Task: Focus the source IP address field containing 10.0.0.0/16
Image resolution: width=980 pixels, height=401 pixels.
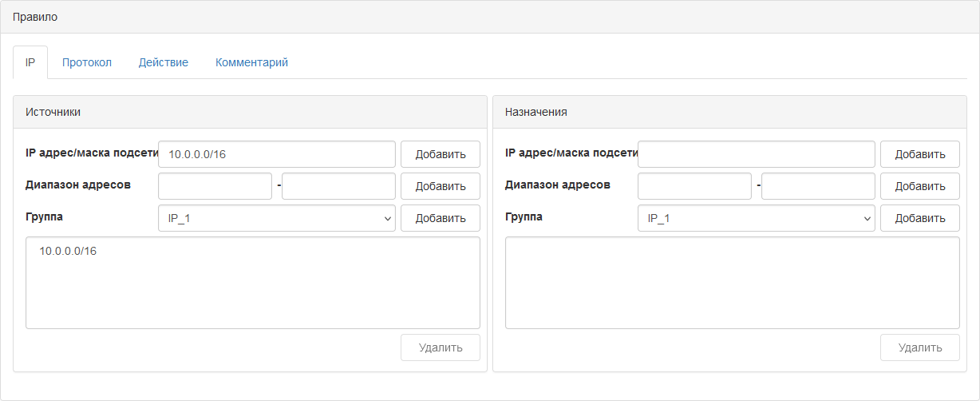Action: (x=277, y=154)
